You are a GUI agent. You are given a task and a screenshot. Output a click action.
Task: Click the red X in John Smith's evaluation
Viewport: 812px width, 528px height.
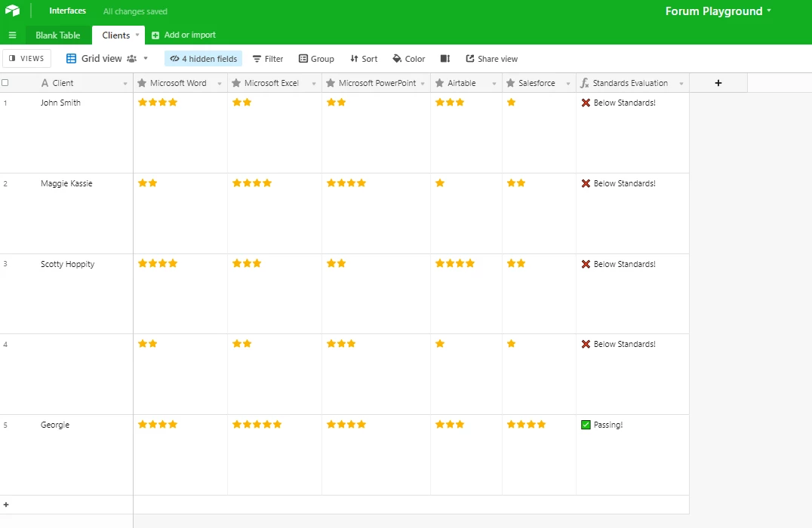click(586, 103)
